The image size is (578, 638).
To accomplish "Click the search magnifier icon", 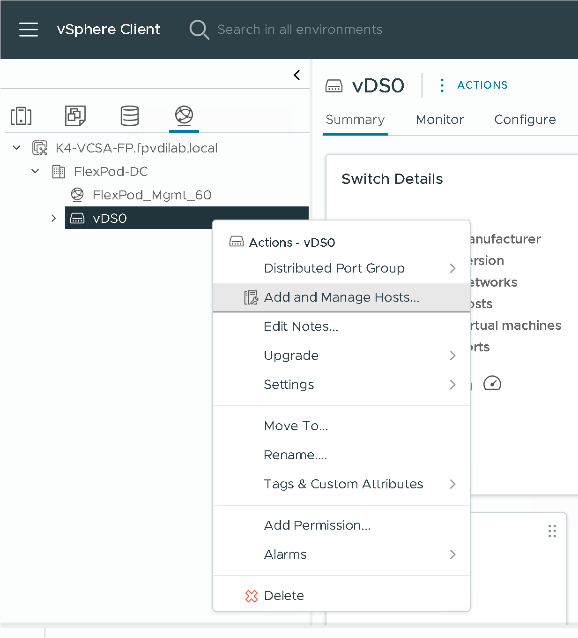I will (x=199, y=30).
